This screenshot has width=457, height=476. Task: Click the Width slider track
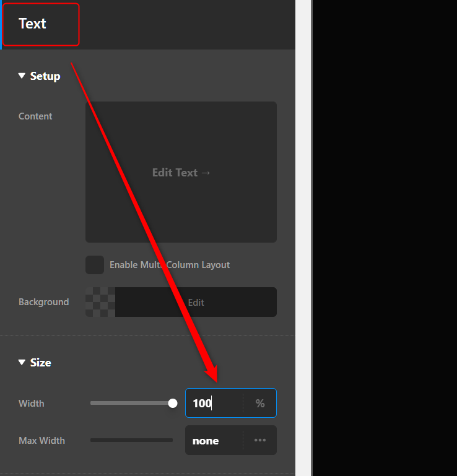130,404
